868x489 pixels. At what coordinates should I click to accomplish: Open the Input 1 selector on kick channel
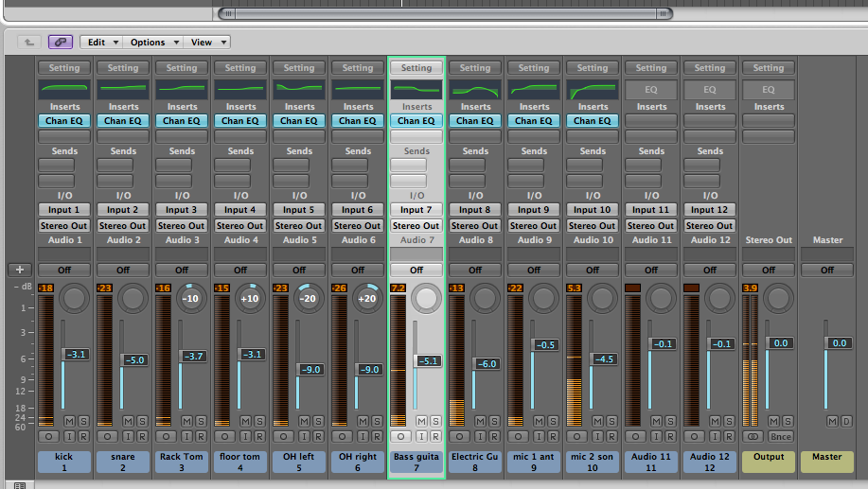(64, 210)
